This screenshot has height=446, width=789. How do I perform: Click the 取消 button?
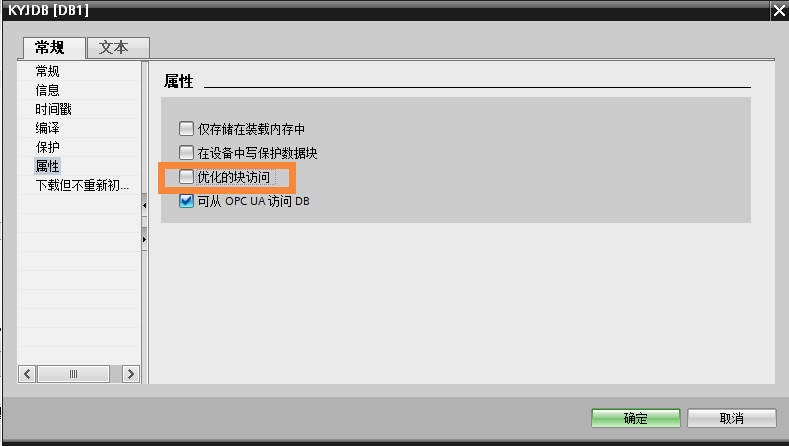tap(732, 418)
